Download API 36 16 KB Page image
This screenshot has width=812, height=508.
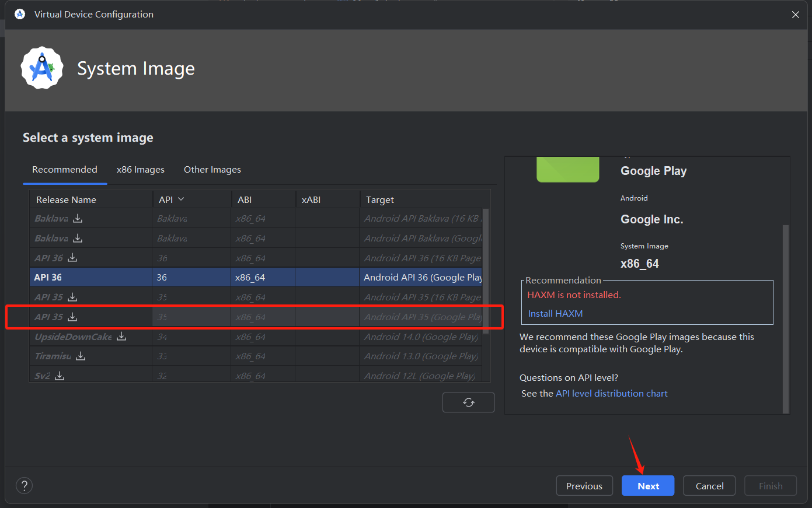click(x=72, y=258)
